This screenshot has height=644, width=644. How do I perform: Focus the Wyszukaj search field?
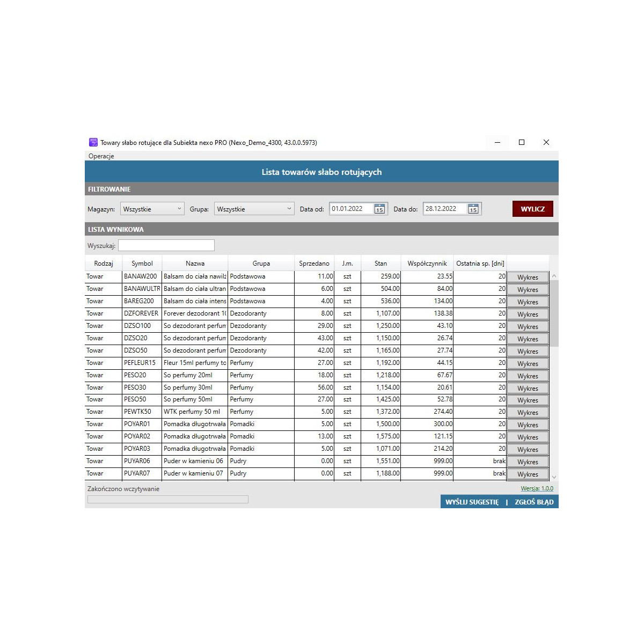(166, 246)
